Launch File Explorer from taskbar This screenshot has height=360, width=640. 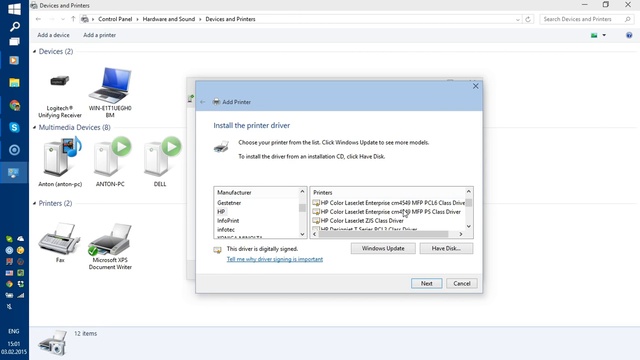(x=14, y=83)
